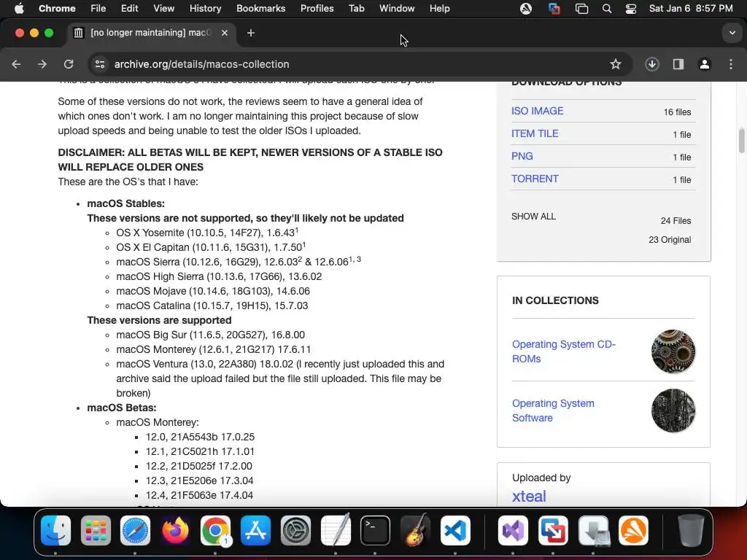Open the Chrome three-dot menu

731,64
